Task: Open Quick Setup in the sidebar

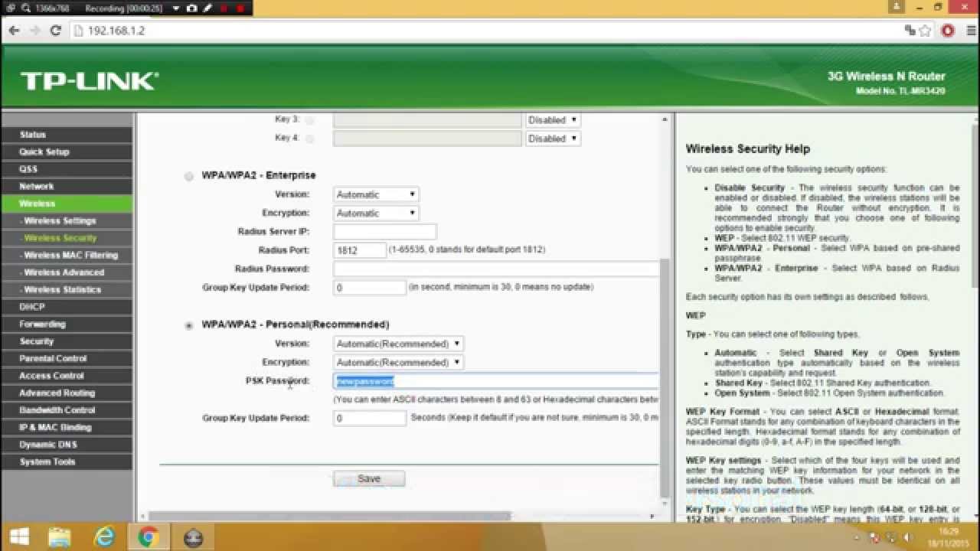Action: click(67, 152)
